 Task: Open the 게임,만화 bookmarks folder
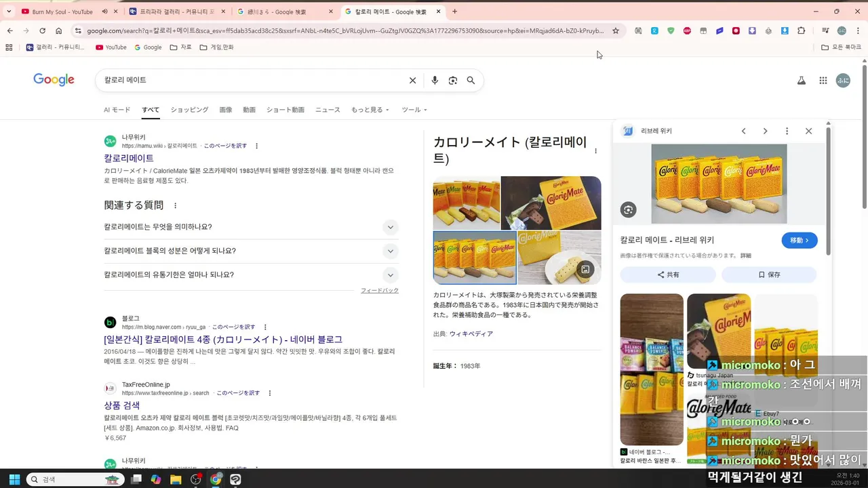pyautogui.click(x=216, y=47)
